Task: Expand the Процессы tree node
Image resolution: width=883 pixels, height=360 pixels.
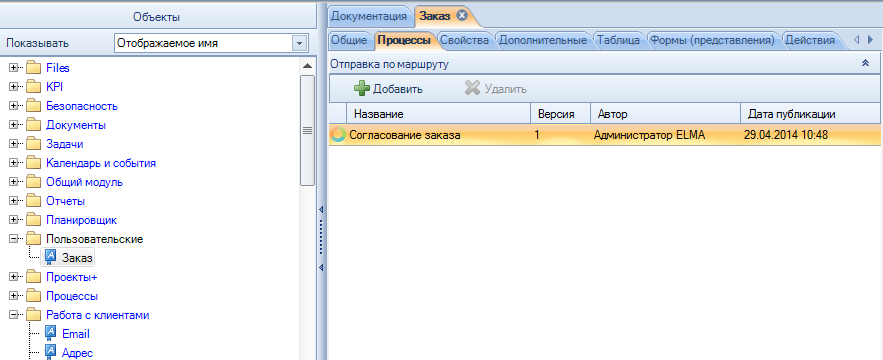Action: pos(14,296)
